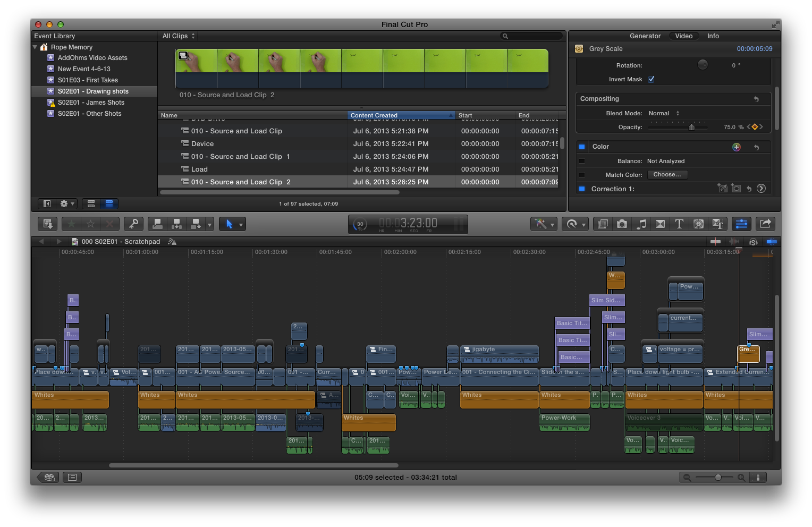This screenshot has width=812, height=527.
Task: Open the Transitions Browser icon
Action: [x=660, y=224]
